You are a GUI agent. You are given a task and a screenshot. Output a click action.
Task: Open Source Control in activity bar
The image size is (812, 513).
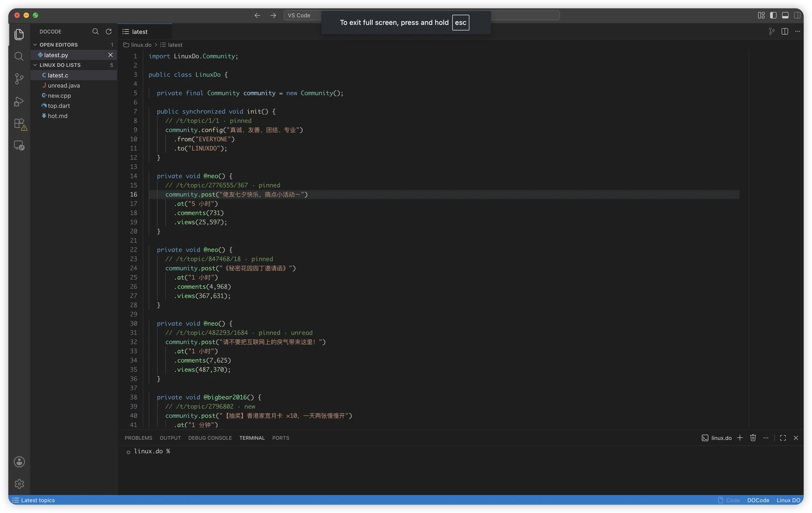19,79
